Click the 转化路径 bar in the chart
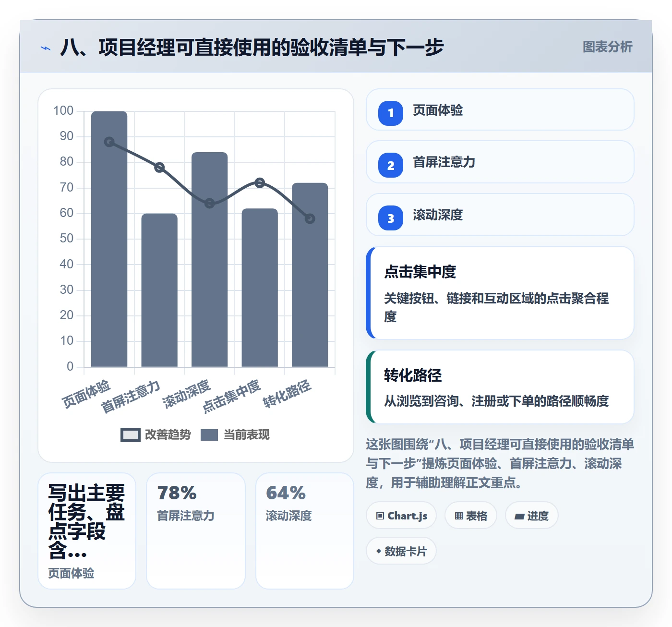Image resolution: width=672 pixels, height=627 pixels. 310,275
